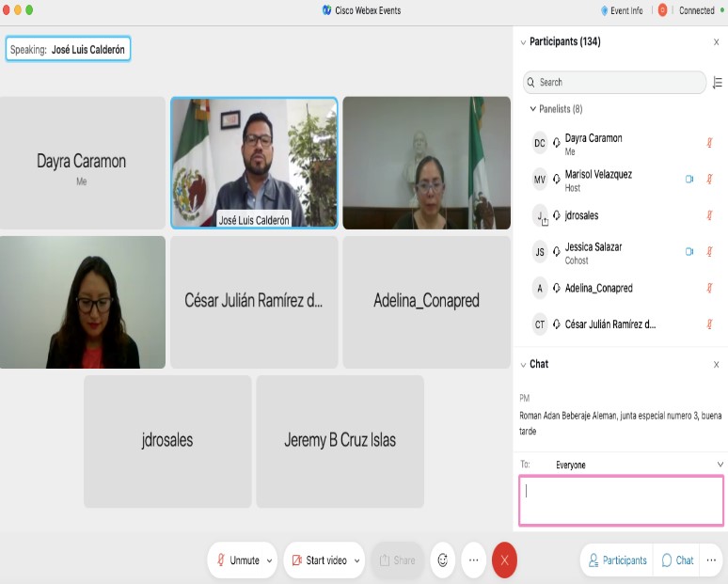This screenshot has width=728, height=584.
Task: Select César Julián Ramírez in panelists list
Action: [x=621, y=324]
